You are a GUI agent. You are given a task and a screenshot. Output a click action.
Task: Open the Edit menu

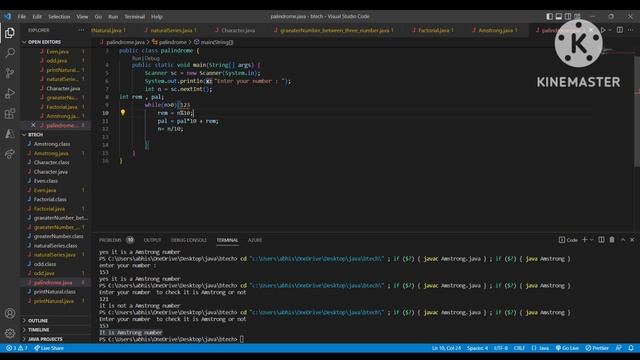click(x=37, y=16)
